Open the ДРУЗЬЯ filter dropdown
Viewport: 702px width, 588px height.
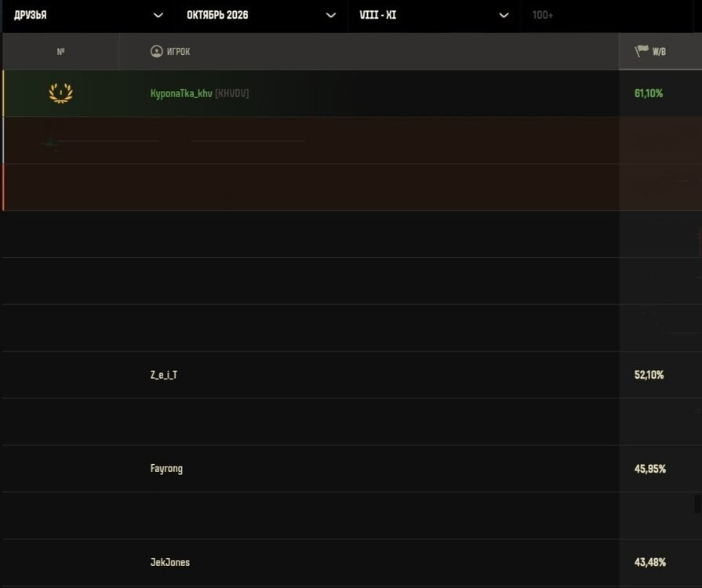pyautogui.click(x=88, y=15)
